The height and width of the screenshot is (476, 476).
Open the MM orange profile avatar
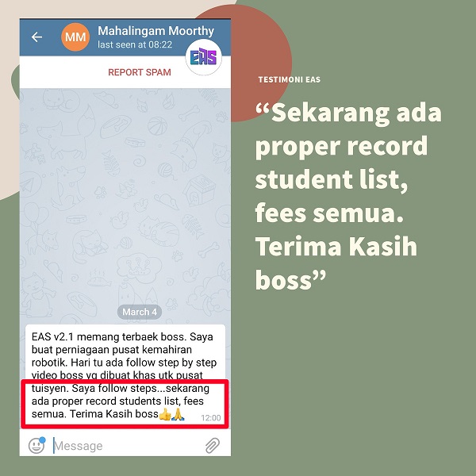click(x=75, y=37)
